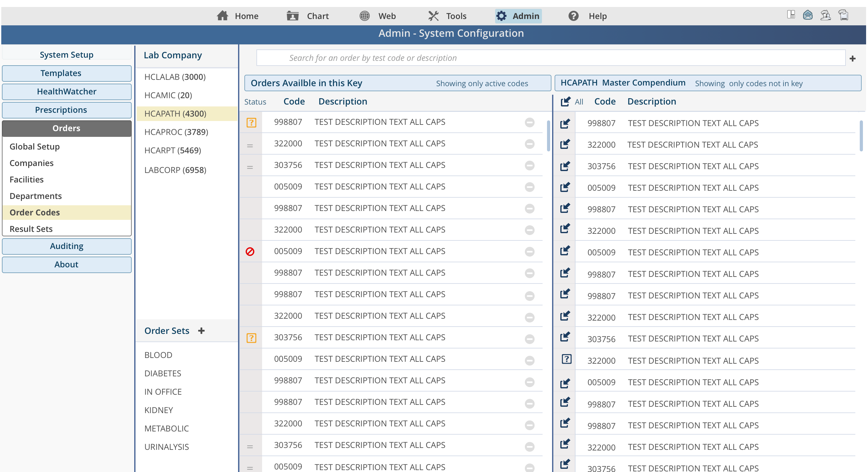Click the layout panel icon at top right
This screenshot has height=472, width=868.
790,15
